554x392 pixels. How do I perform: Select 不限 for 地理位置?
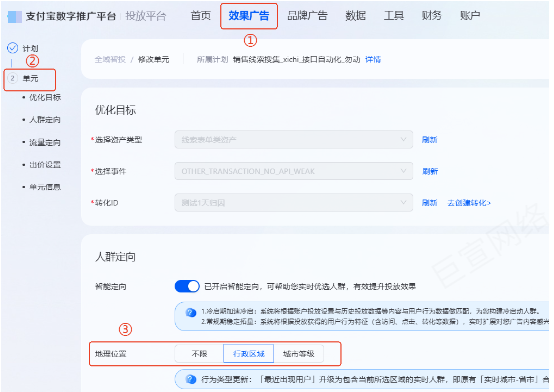[199, 354]
